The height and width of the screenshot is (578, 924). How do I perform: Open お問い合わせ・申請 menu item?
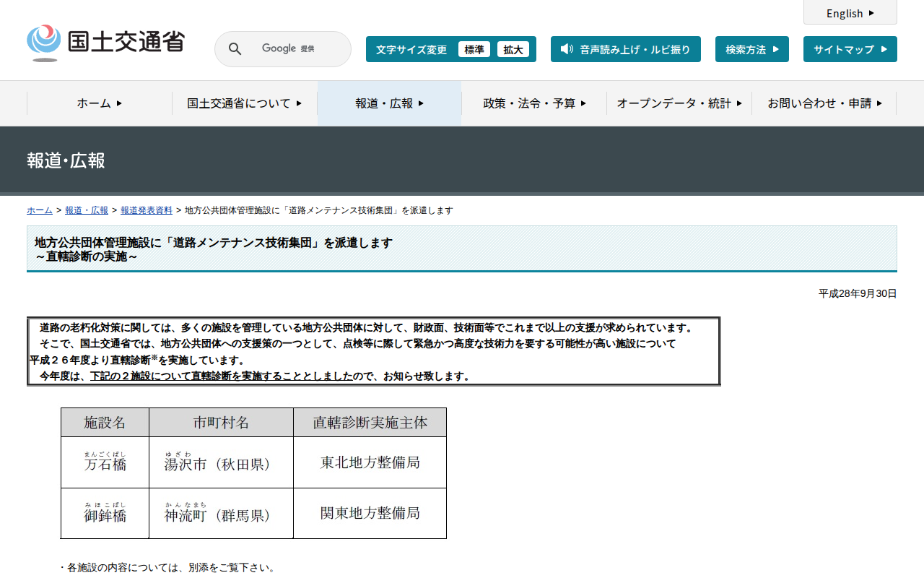point(824,103)
